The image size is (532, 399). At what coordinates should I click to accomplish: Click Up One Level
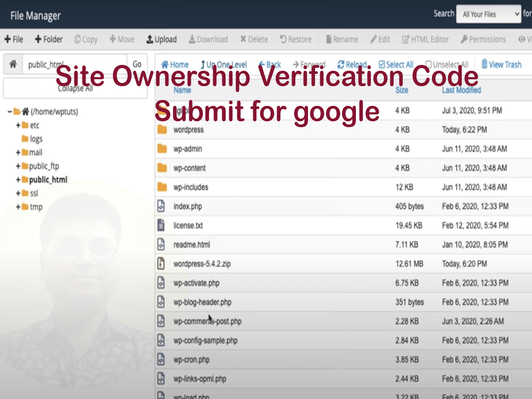point(223,64)
